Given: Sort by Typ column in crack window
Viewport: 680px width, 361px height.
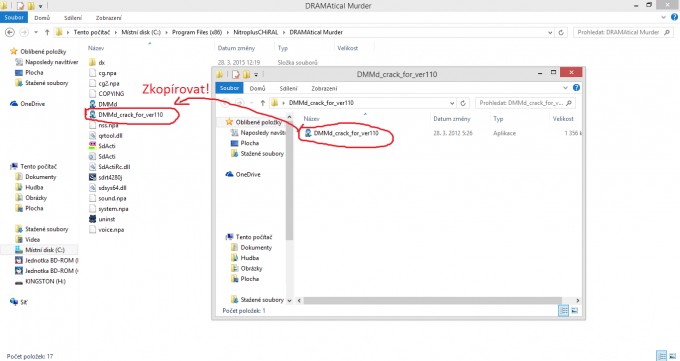Looking at the screenshot, I should (498, 118).
